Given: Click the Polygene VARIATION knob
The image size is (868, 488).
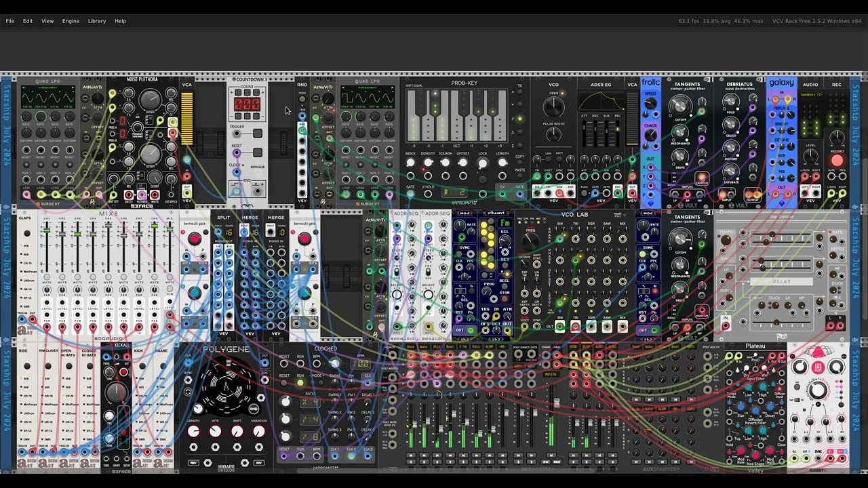Looking at the screenshot, I should click(x=258, y=431).
